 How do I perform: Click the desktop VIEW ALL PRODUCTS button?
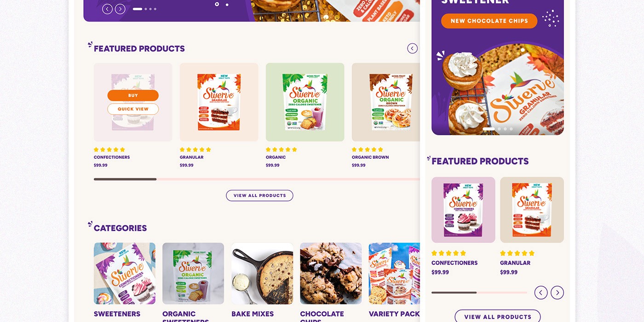(259, 195)
